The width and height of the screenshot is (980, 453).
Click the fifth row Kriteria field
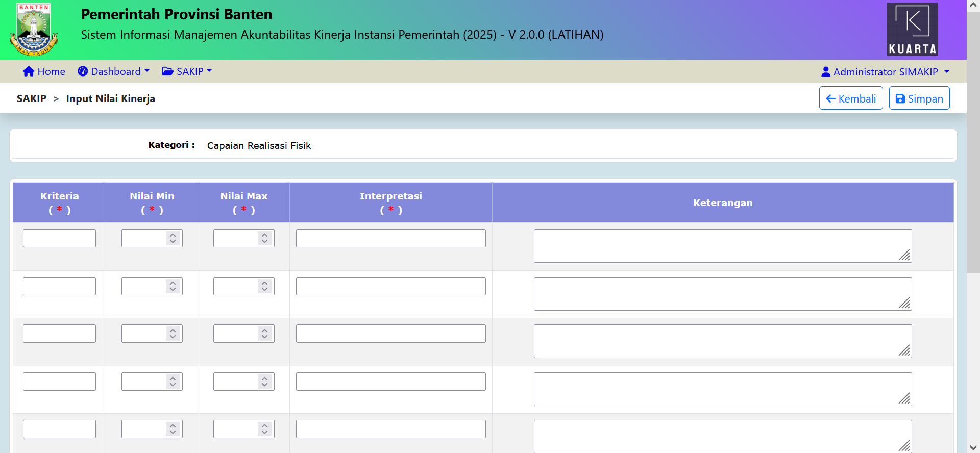click(x=59, y=429)
